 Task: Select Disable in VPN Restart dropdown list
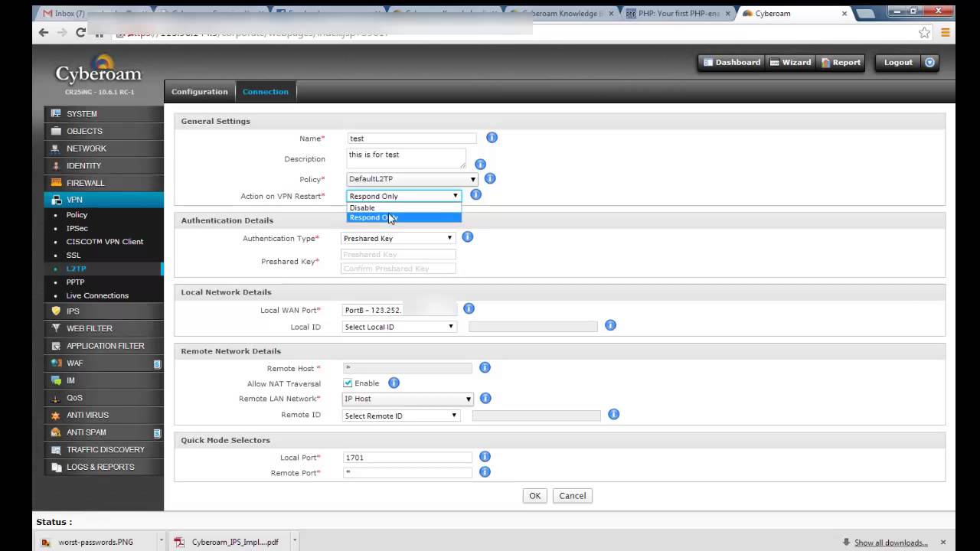404,207
